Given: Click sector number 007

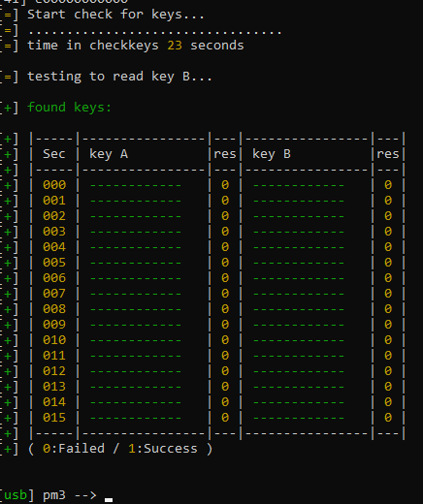Looking at the screenshot, I should [54, 294].
